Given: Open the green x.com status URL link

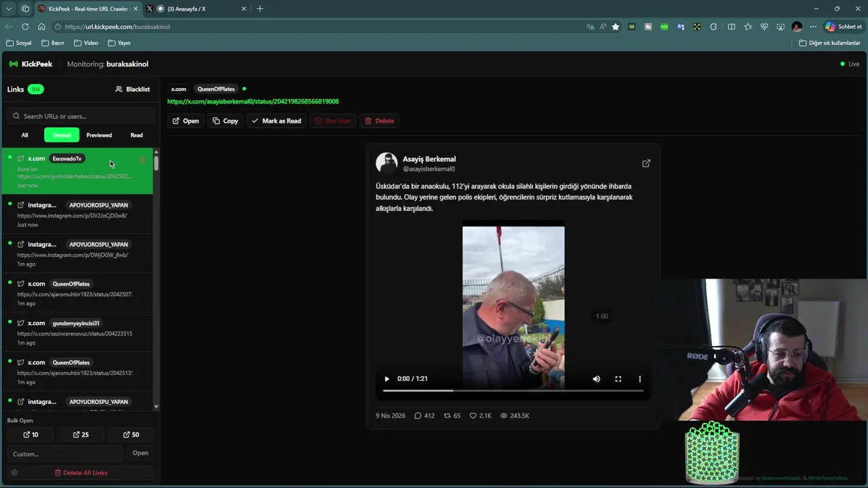Looking at the screenshot, I should coord(253,102).
